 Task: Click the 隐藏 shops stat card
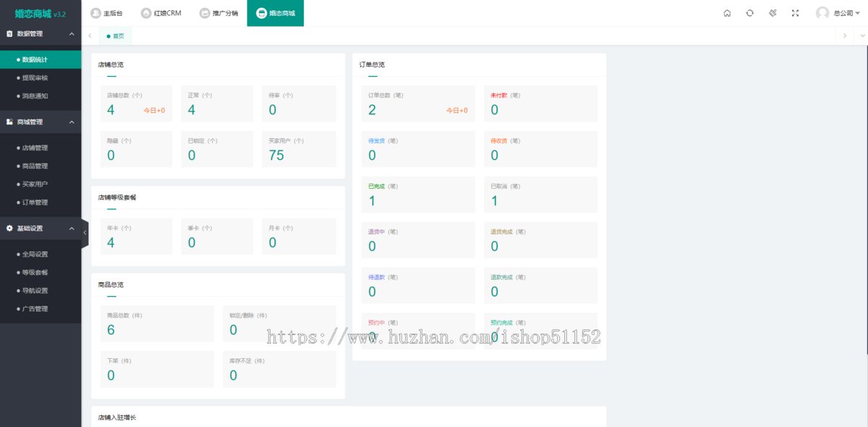(136, 149)
